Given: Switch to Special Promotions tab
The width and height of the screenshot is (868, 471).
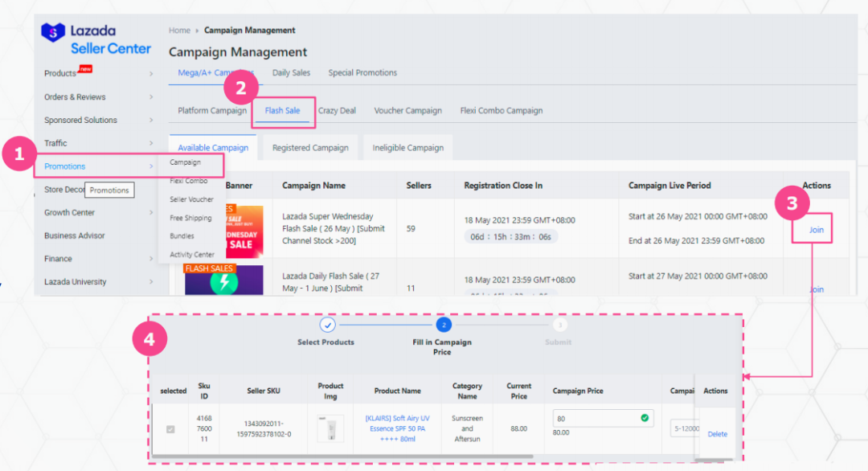Looking at the screenshot, I should tap(362, 72).
